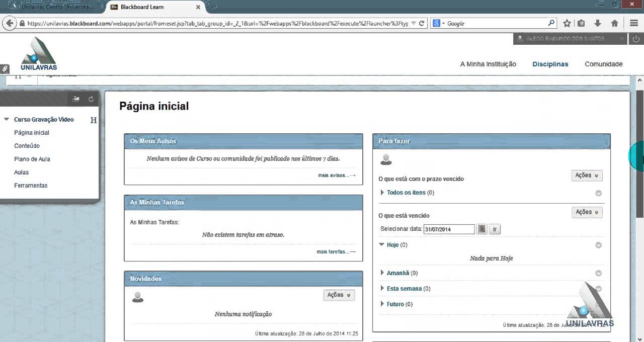Open circular options for Todos os itens

click(598, 193)
